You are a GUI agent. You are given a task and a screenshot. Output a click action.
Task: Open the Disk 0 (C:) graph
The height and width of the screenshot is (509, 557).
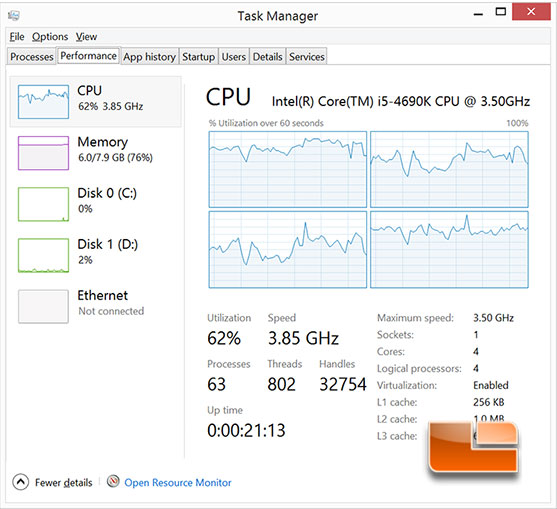pyautogui.click(x=43, y=204)
